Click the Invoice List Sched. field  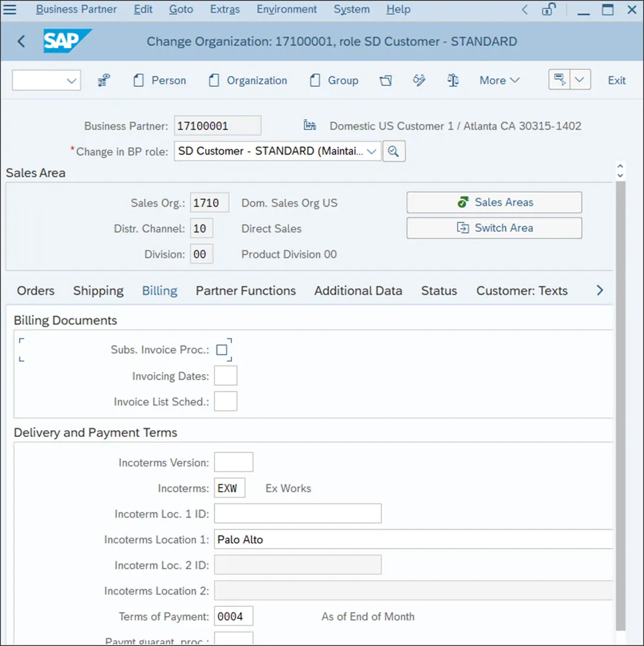(225, 402)
